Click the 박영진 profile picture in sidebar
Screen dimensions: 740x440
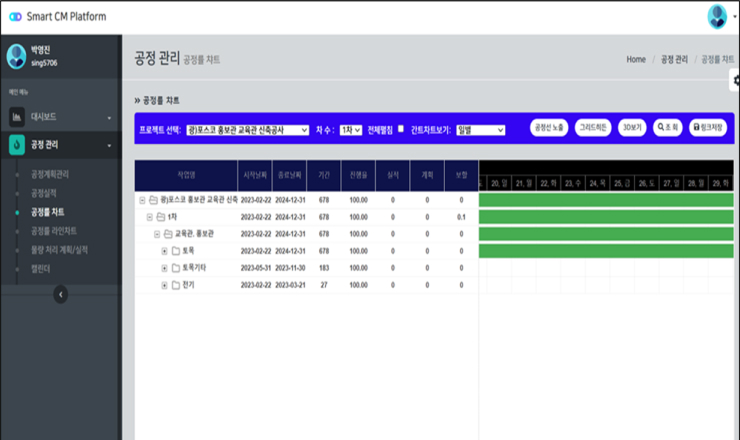(17, 55)
